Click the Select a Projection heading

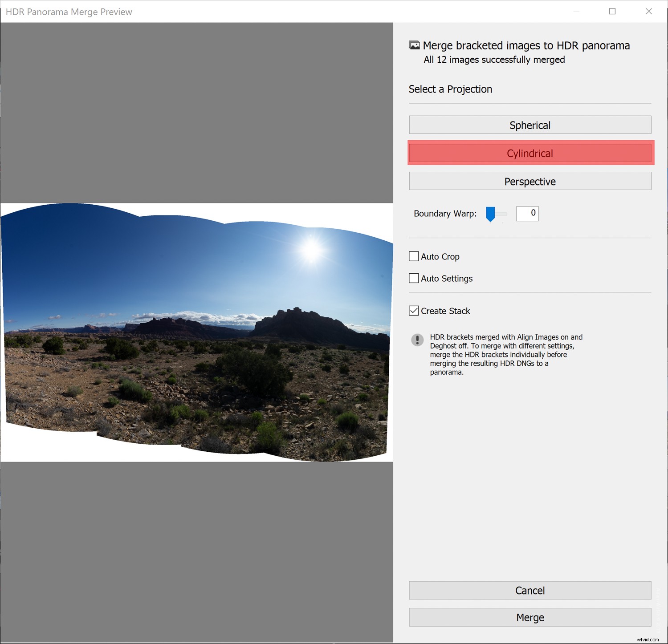tap(450, 89)
